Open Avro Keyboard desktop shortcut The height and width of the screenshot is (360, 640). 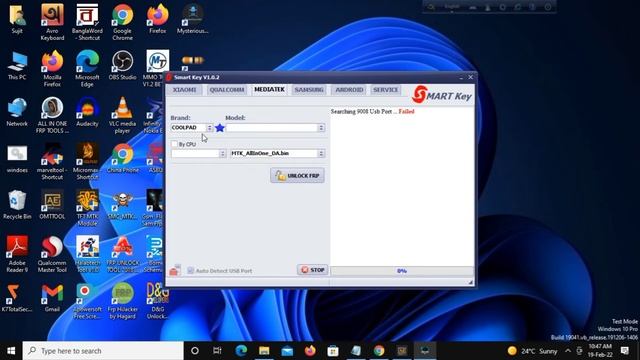[x=52, y=22]
